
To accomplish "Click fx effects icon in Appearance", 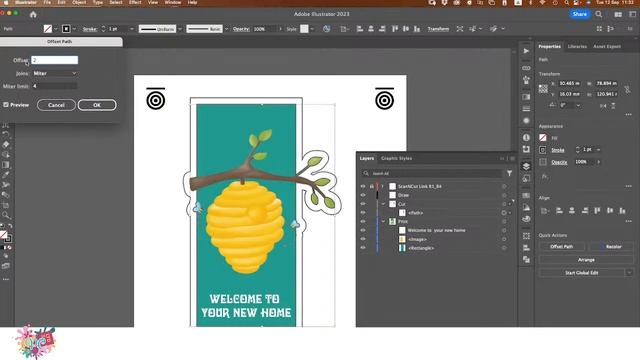I will coord(544,176).
